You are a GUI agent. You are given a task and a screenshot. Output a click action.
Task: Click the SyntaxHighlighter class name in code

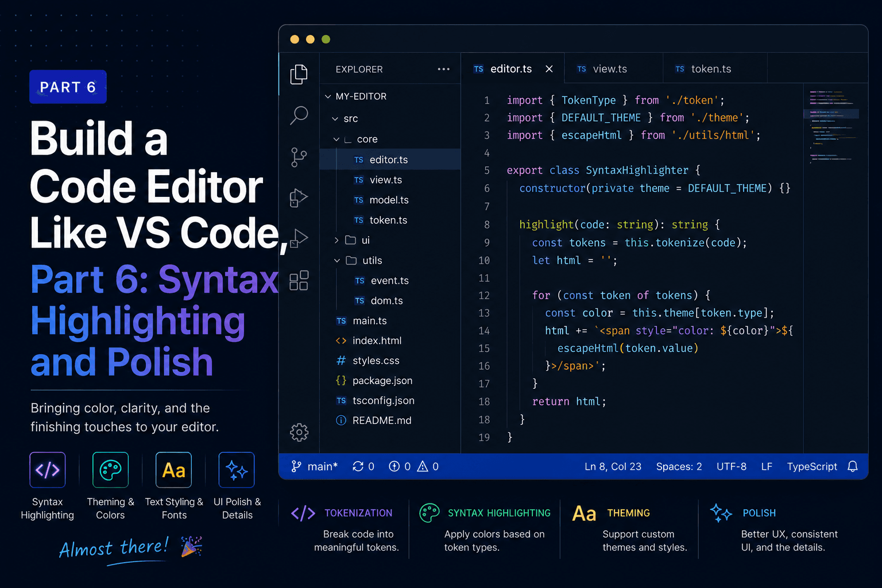(637, 171)
